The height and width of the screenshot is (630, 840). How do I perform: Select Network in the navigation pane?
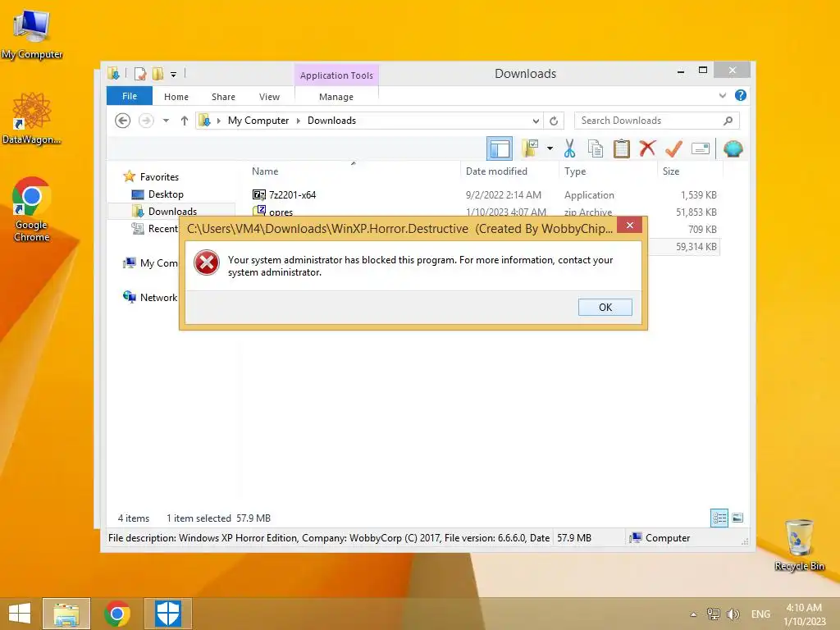pyautogui.click(x=158, y=297)
